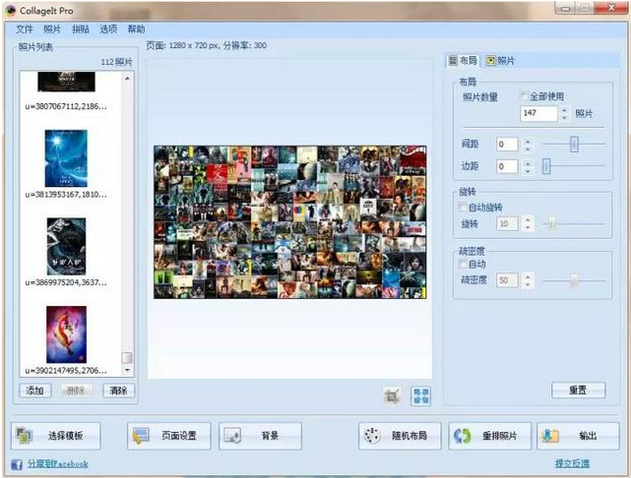Click the photo list scroll up arrow
This screenshot has width=631, height=478.
127,78
